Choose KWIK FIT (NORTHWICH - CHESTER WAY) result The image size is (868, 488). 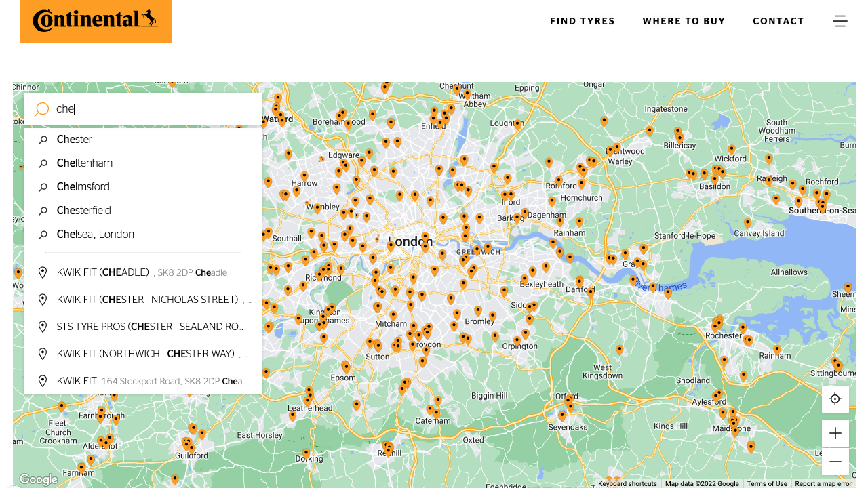[143, 354]
